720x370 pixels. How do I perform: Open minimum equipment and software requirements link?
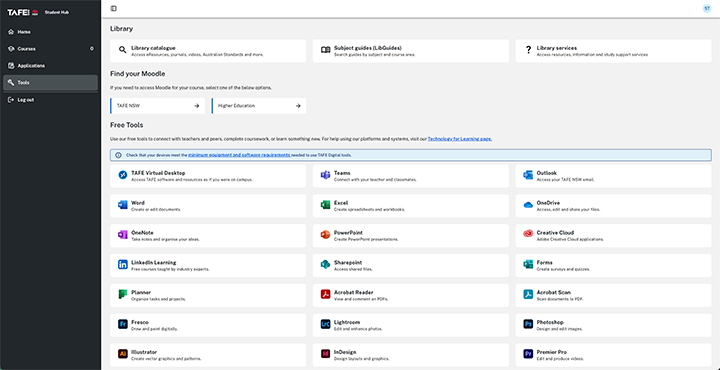[x=239, y=155]
